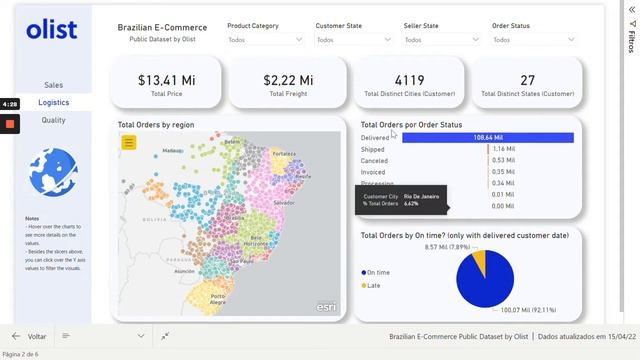Open the Product Category dropdown

[x=265, y=40]
